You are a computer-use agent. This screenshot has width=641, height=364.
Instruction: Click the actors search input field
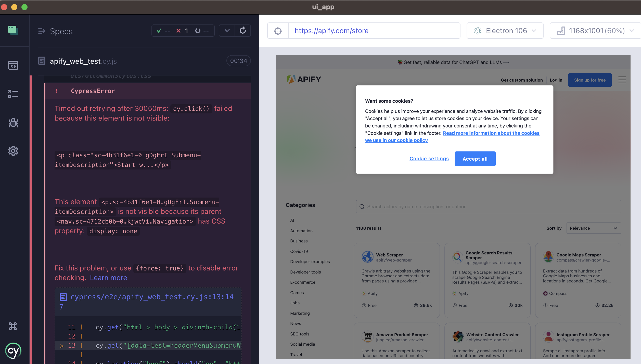pos(488,207)
